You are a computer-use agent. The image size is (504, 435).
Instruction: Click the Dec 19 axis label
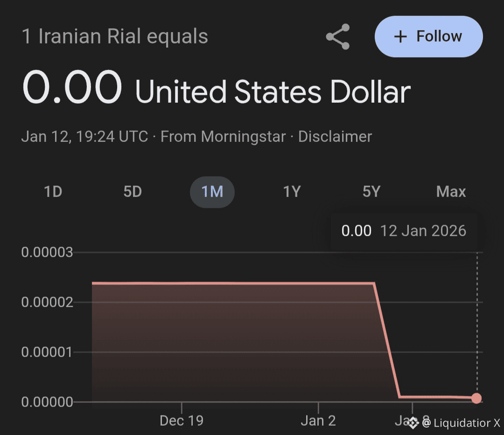[x=182, y=421]
